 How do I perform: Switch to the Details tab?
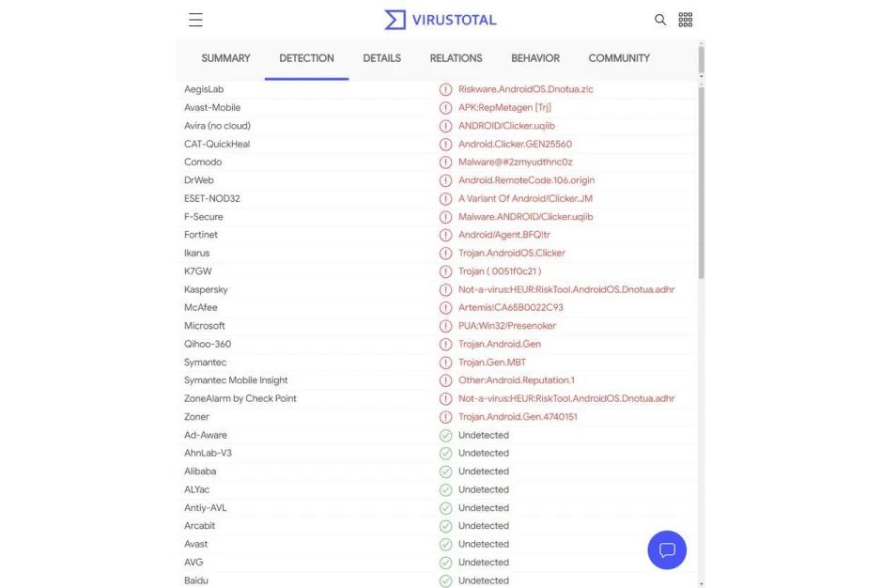coord(381,58)
